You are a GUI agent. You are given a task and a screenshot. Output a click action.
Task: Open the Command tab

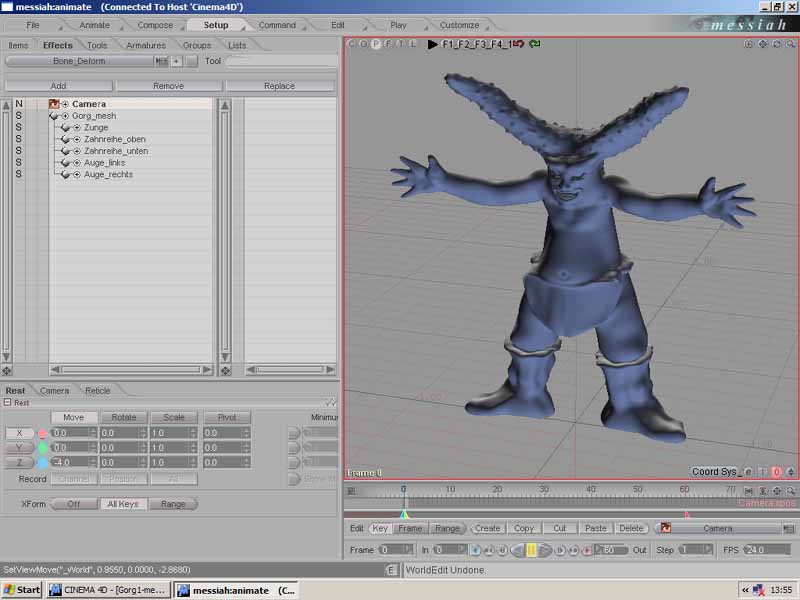pos(277,25)
